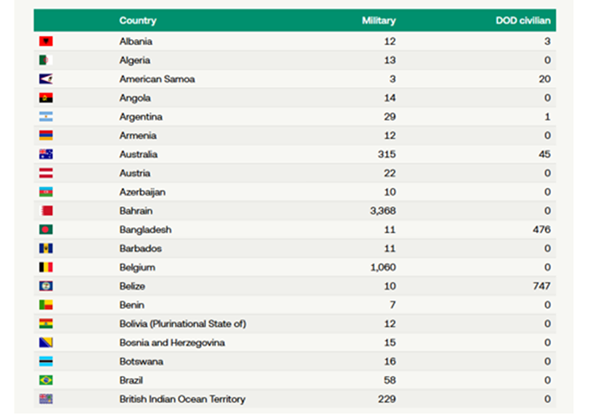Select the Argentina country name
Screen dimensions: 602x419
(142, 117)
